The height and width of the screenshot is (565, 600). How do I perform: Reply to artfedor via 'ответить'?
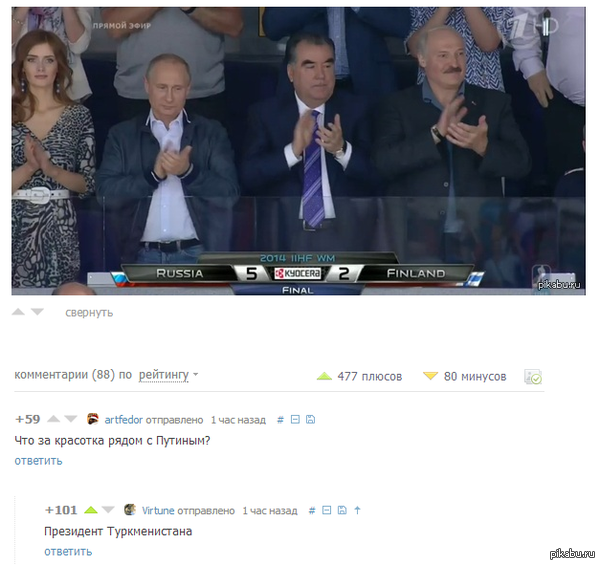coord(38,461)
